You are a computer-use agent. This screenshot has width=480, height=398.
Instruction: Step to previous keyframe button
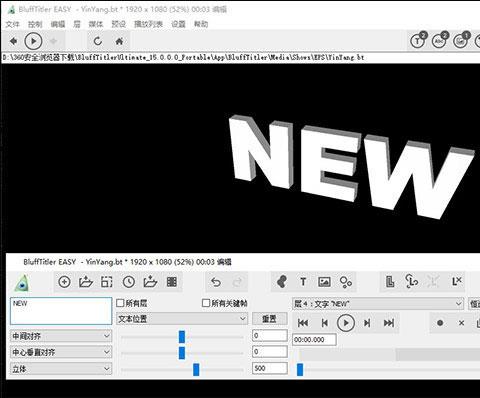click(324, 323)
